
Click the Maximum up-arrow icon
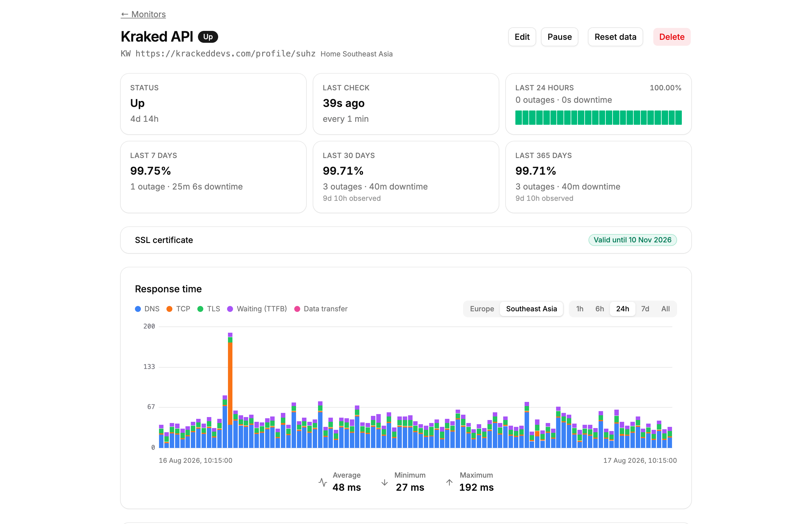pyautogui.click(x=449, y=482)
